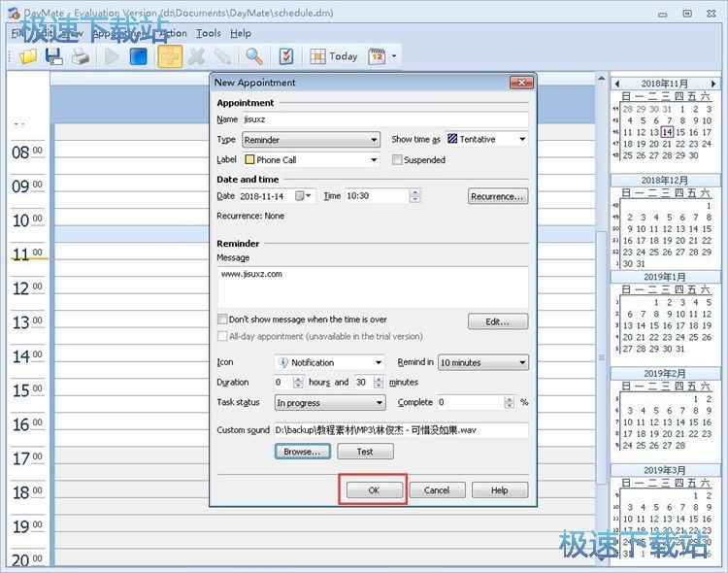Image resolution: width=728 pixels, height=573 pixels.
Task: Click the Tentative striped pattern swatch
Action: pos(452,139)
